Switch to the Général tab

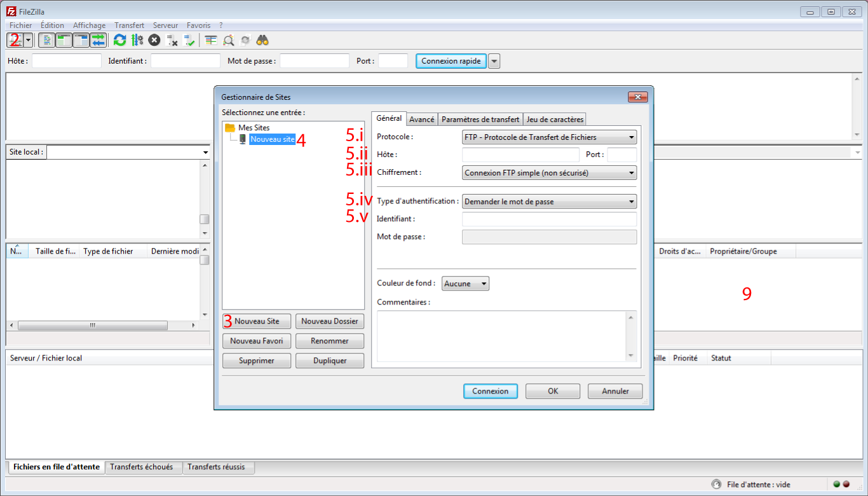point(389,119)
